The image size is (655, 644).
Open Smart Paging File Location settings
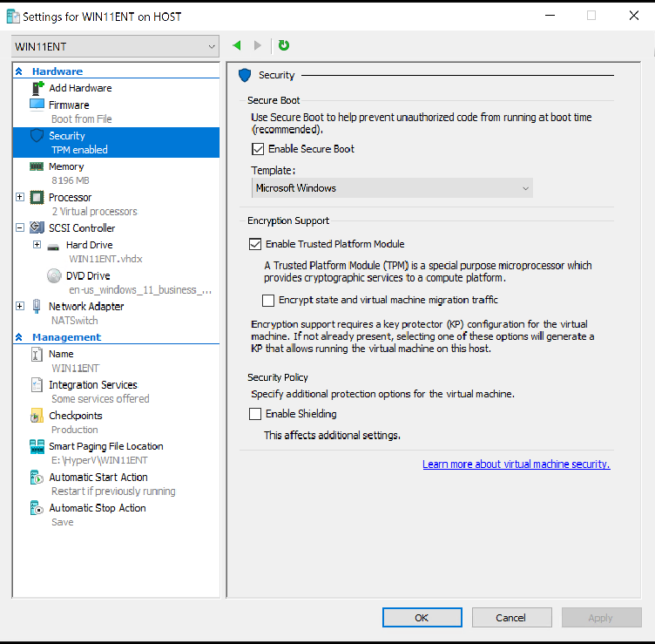(x=105, y=446)
